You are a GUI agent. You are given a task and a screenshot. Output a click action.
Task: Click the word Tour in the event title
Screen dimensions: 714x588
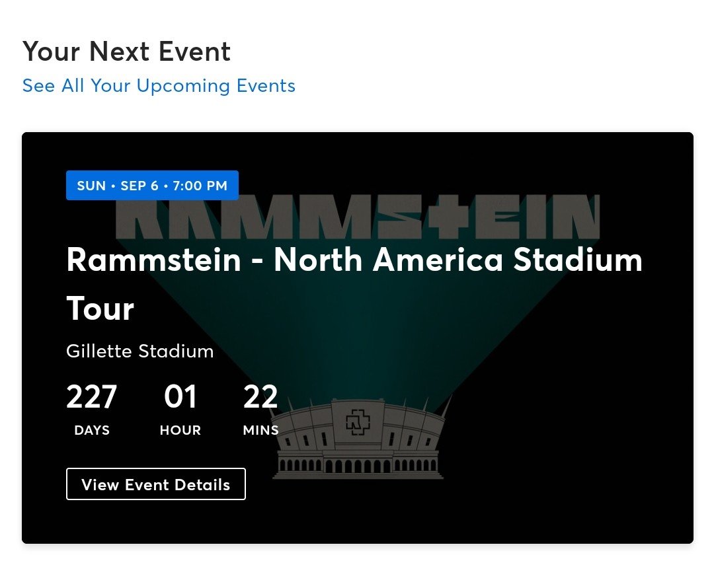(100, 309)
